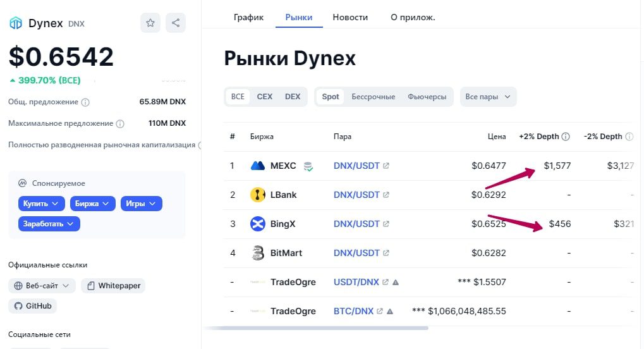Sort by the Цена column header
This screenshot has height=349, width=644.
(497, 137)
